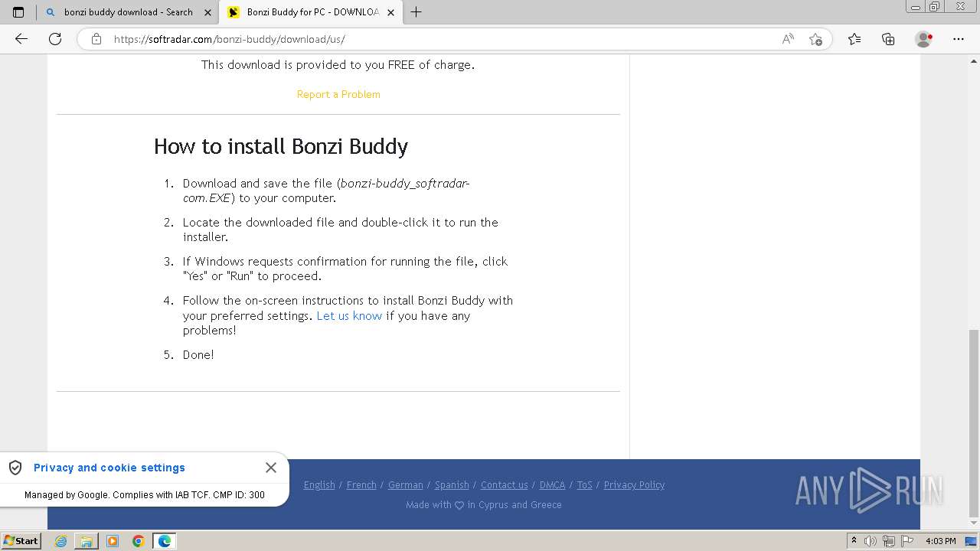Screen dimensions: 980x551
Task: Switch site language to German
Action: point(406,484)
